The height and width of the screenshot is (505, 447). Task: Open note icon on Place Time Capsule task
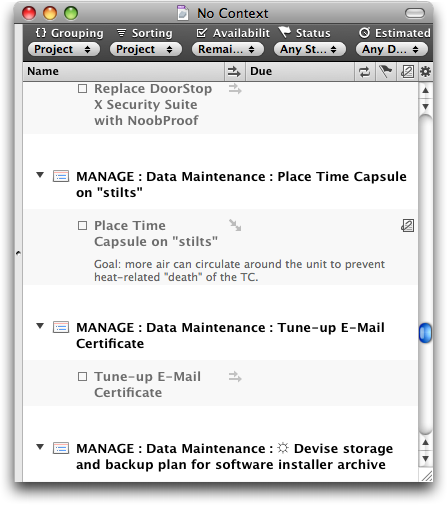(x=407, y=226)
